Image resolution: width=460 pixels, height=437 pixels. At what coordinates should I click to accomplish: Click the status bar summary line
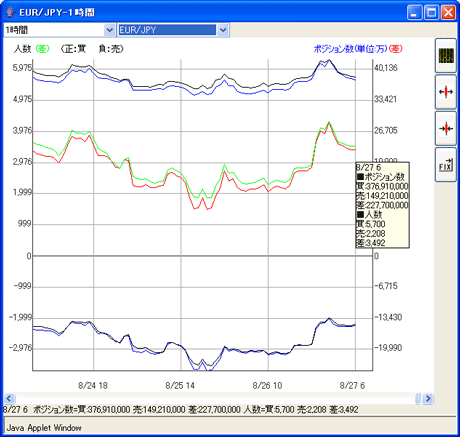tap(181, 409)
